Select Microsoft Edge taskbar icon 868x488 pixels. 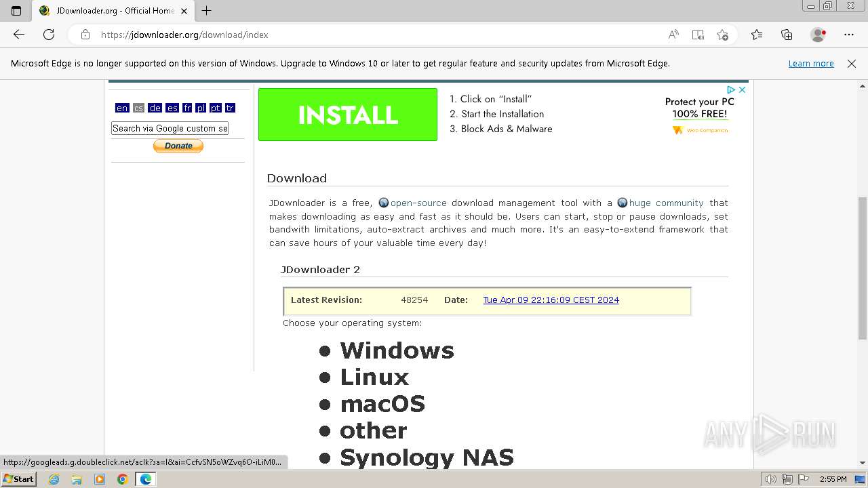tap(146, 479)
